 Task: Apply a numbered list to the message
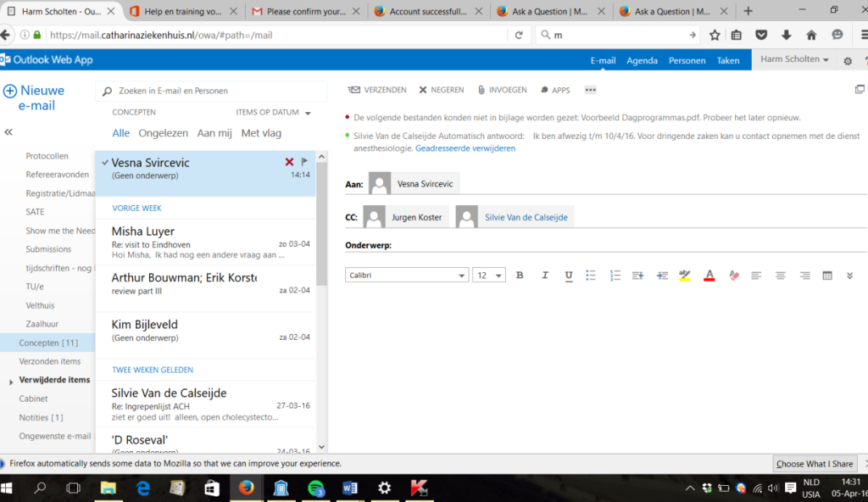click(615, 275)
